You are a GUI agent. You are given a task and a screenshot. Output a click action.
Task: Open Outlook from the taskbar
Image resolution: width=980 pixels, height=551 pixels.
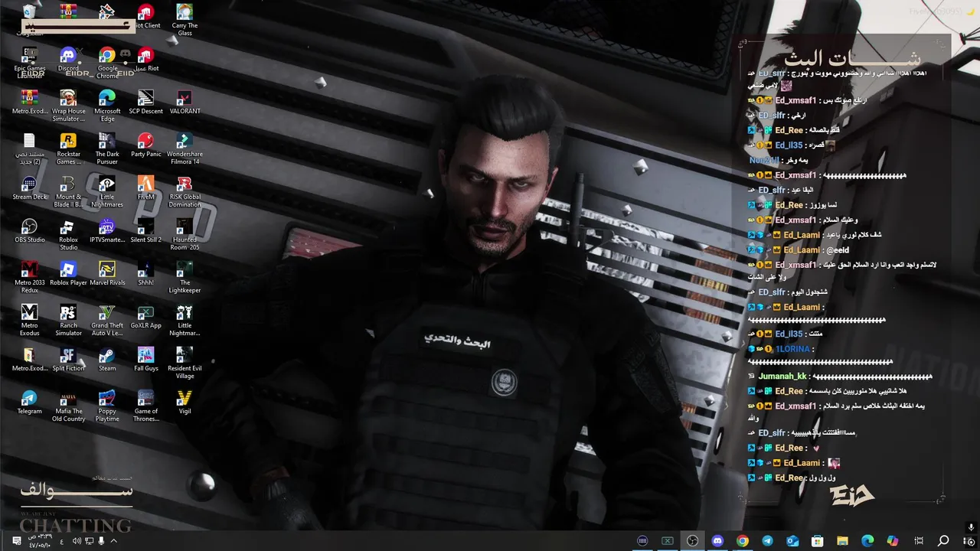pyautogui.click(x=792, y=541)
